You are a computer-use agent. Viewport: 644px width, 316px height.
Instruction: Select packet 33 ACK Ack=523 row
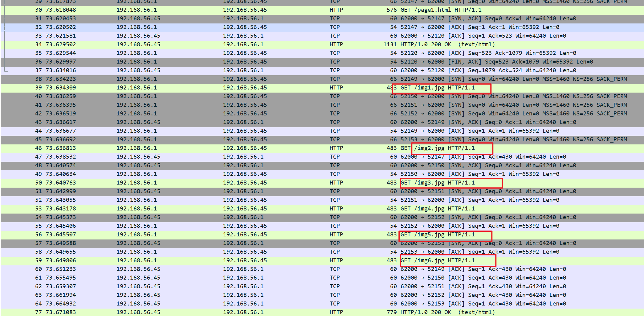(322, 36)
